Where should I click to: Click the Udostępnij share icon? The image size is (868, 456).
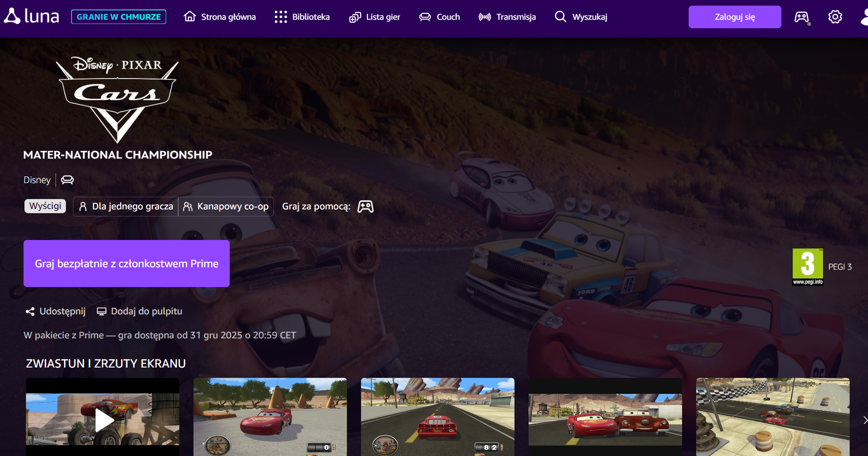click(30, 312)
